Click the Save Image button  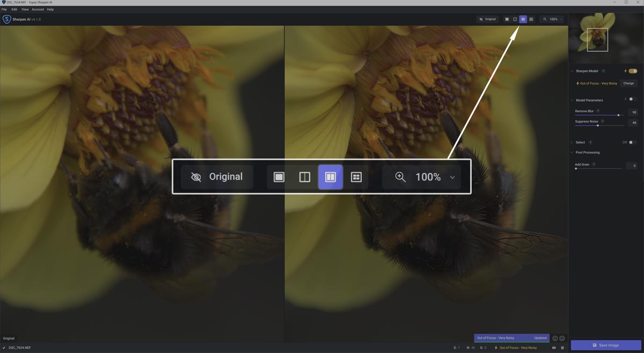[x=605, y=345]
